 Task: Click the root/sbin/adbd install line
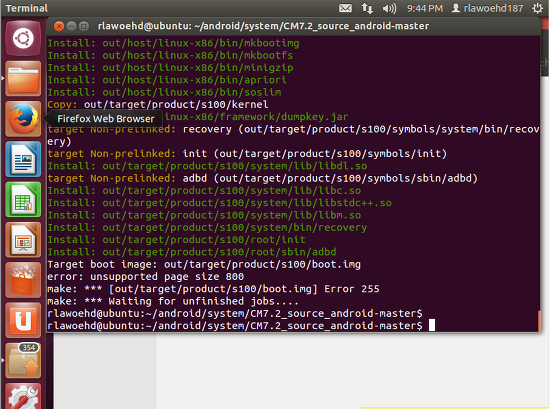(x=192, y=252)
